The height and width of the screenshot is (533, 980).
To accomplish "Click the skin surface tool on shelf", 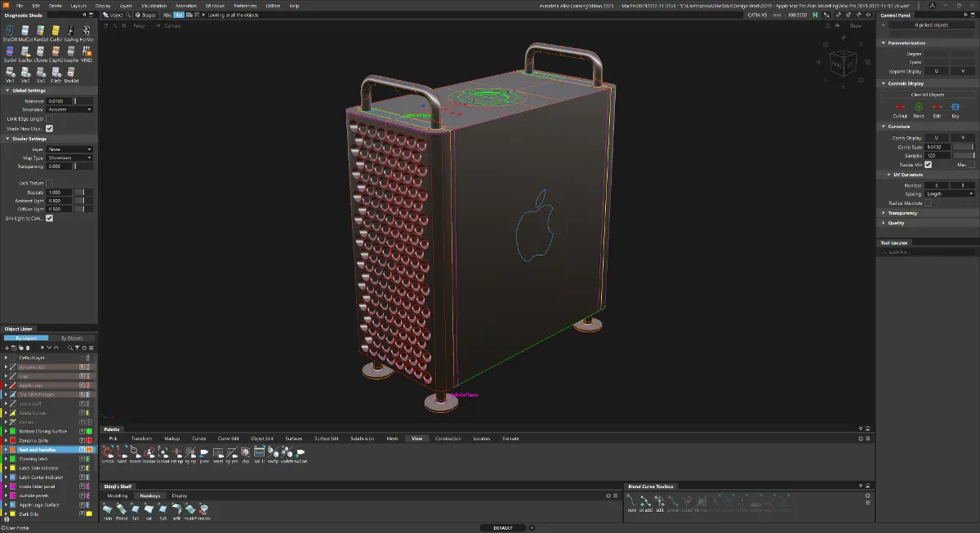I will point(108,510).
